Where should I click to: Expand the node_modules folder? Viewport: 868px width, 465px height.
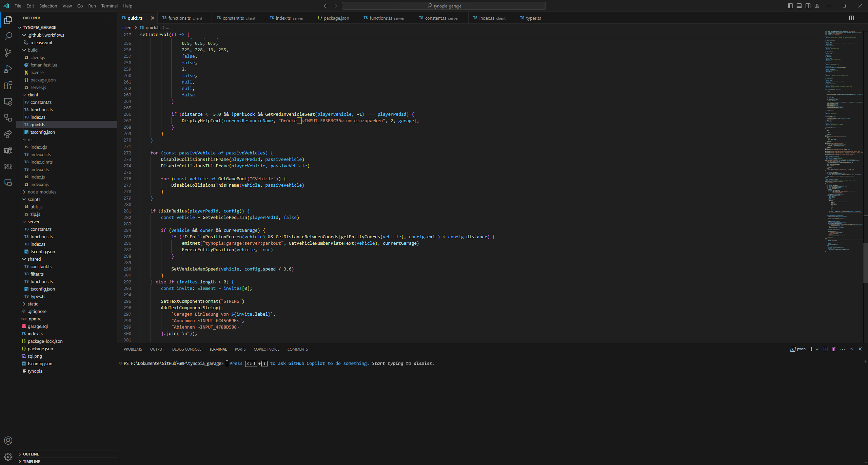tap(42, 192)
